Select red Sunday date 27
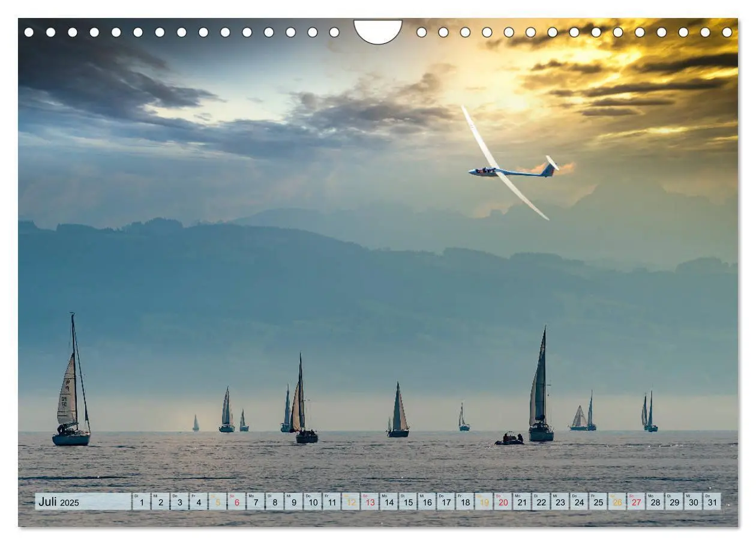This screenshot has width=756, height=545. coord(637,502)
